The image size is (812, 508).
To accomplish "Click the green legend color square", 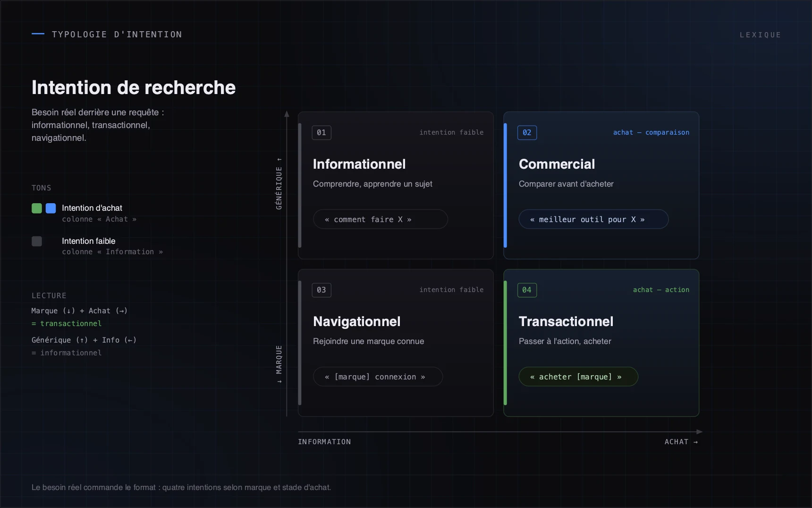I will 37,208.
